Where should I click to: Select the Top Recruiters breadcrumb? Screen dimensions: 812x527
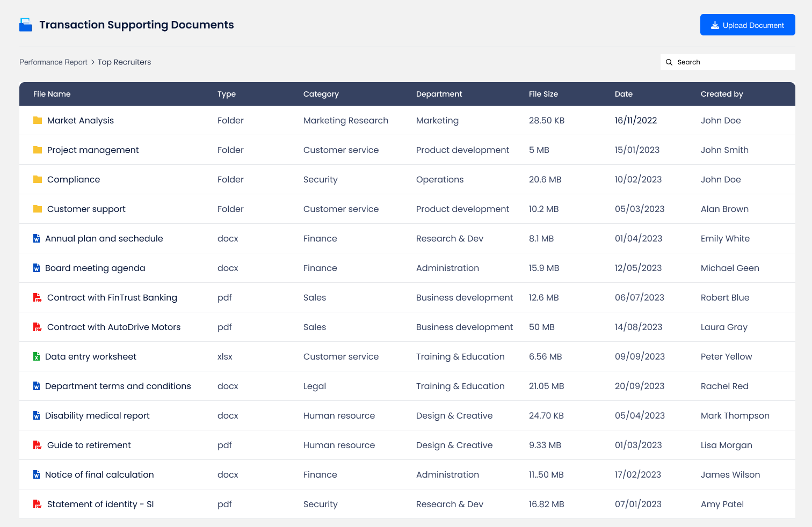click(124, 62)
